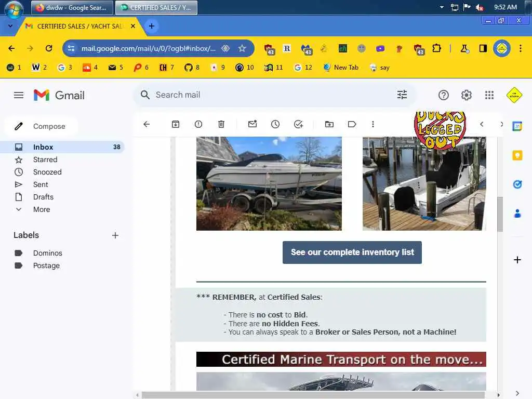
Task: Open Gmail Support help icon
Action: pyautogui.click(x=444, y=96)
